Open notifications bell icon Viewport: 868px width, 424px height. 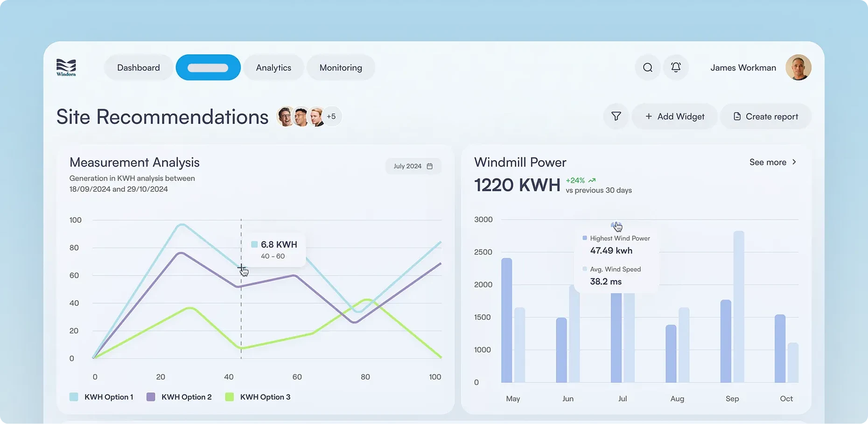click(x=675, y=67)
